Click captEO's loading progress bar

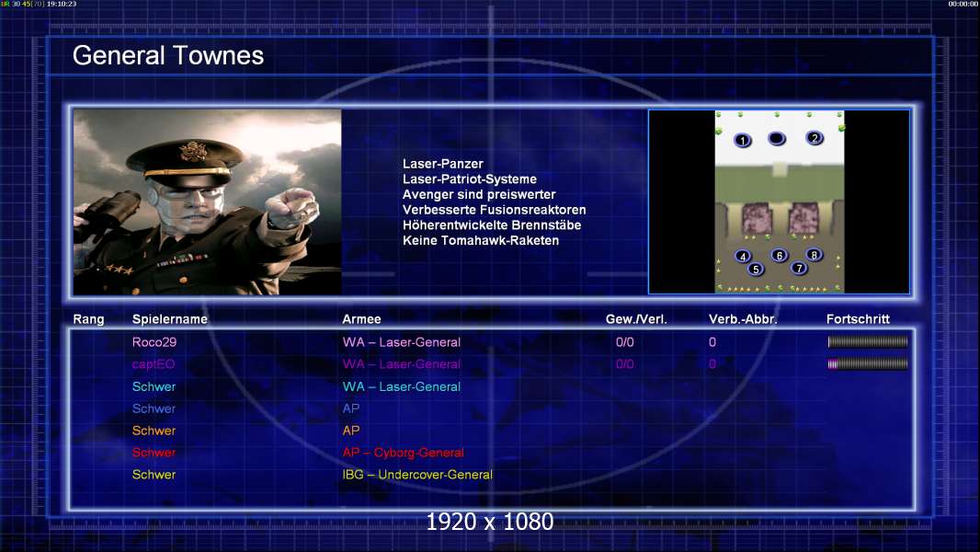pos(868,363)
